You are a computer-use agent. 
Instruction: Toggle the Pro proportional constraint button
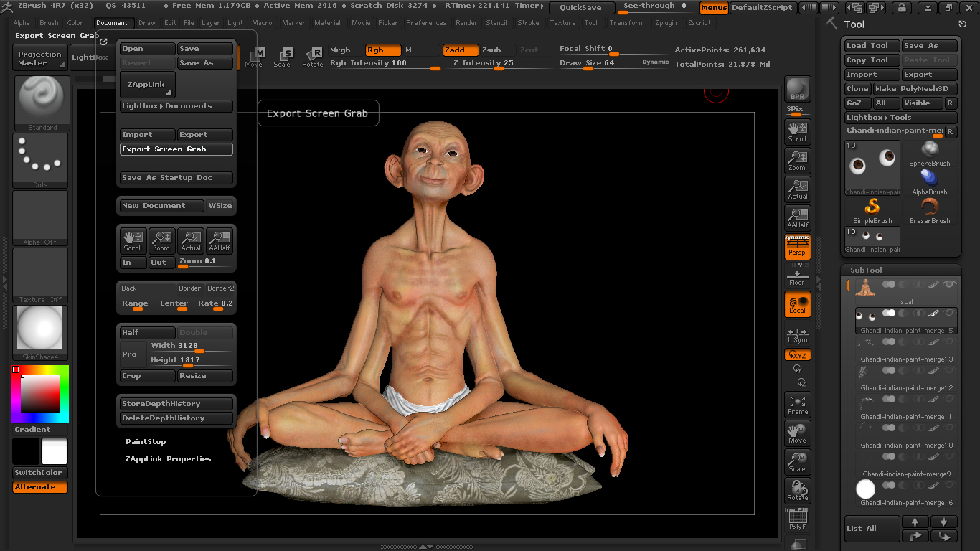[x=133, y=354]
